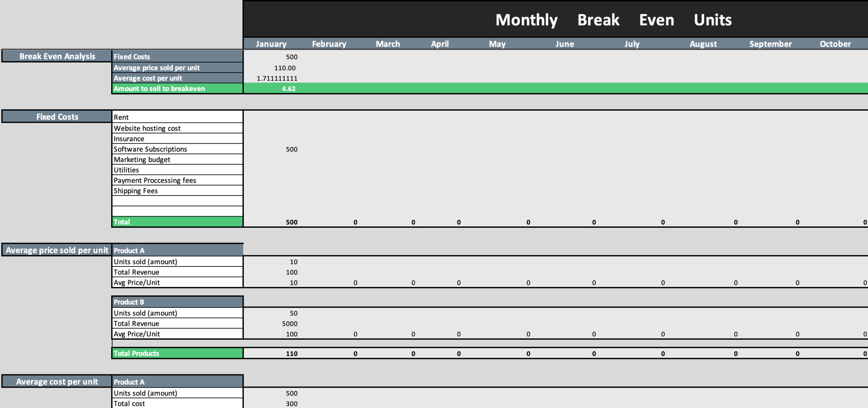Select the January column header

271,43
